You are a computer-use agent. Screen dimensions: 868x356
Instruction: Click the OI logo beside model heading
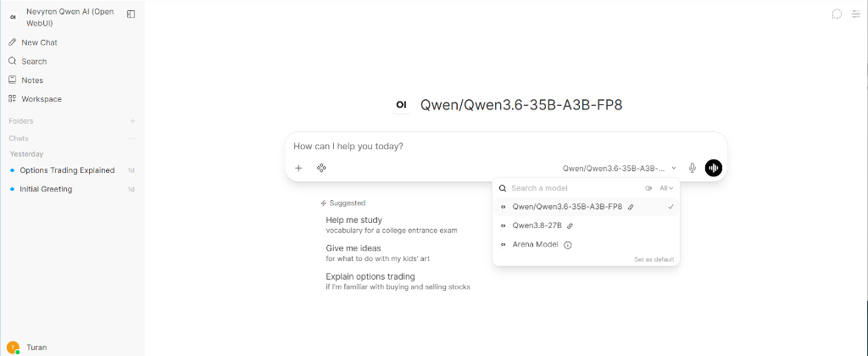click(401, 104)
